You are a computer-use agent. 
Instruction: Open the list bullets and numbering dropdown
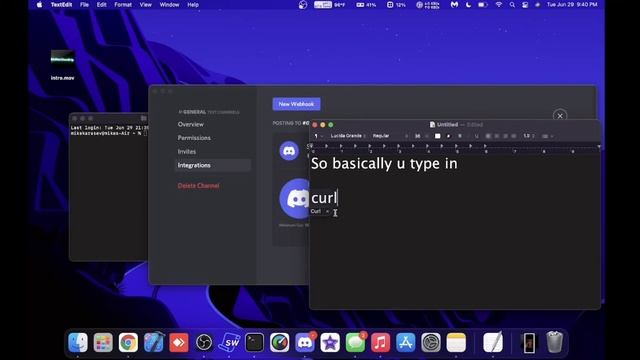pos(547,136)
